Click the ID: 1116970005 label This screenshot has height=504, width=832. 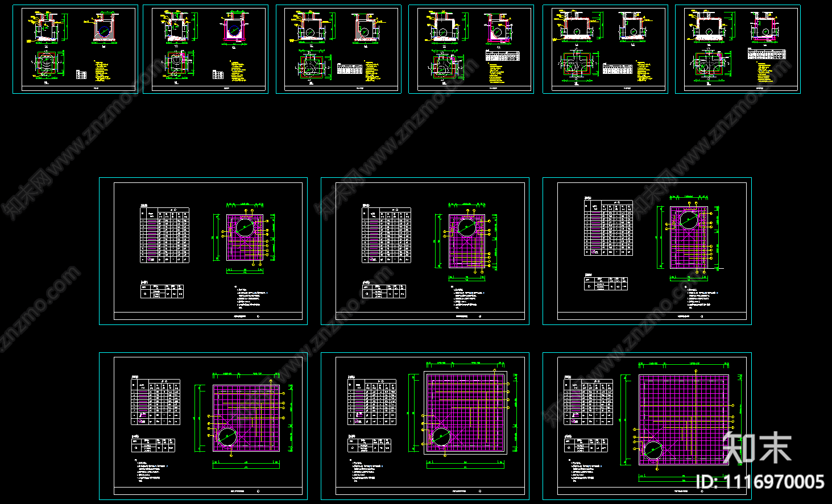coord(760,482)
